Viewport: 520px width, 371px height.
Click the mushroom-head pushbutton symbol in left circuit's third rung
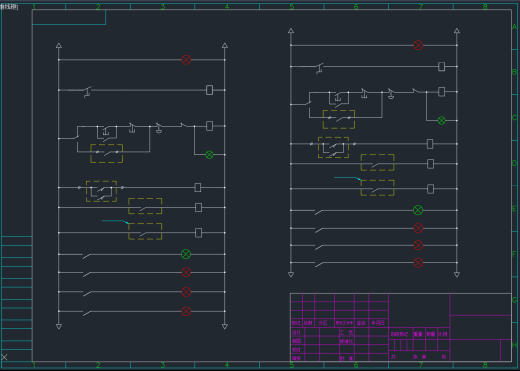point(159,128)
